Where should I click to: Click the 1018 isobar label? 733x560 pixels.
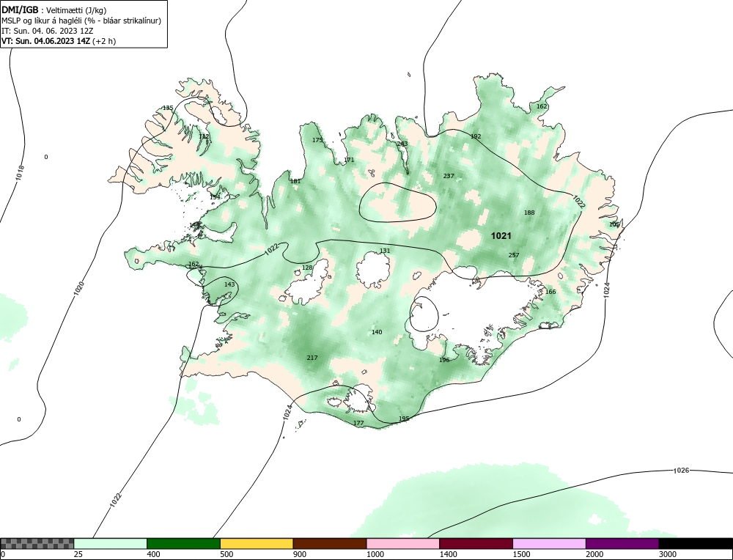click(20, 173)
